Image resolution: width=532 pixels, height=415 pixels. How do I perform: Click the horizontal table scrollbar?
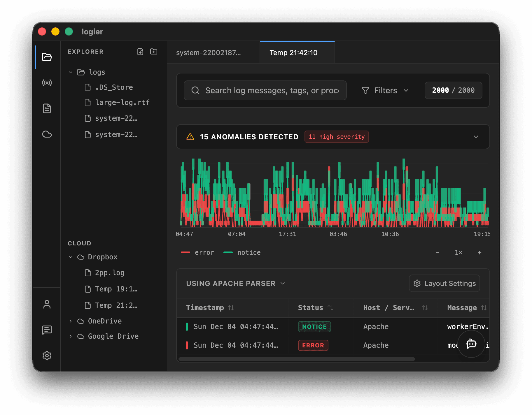click(x=297, y=359)
